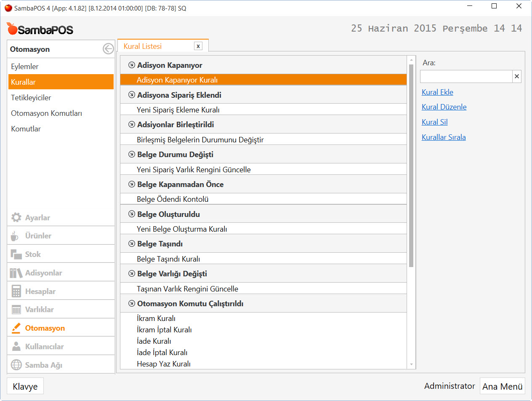The width and height of the screenshot is (532, 401).
Task: Select the Adisyonlar books icon
Action: 16,273
